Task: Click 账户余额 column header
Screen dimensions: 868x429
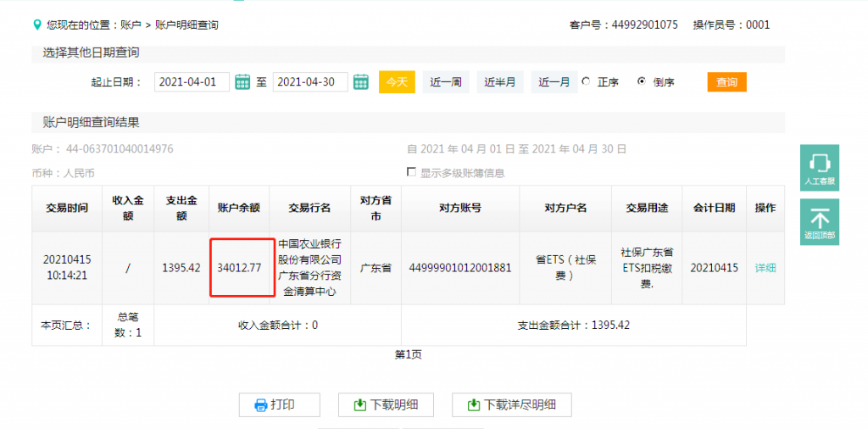Action: coord(239,208)
